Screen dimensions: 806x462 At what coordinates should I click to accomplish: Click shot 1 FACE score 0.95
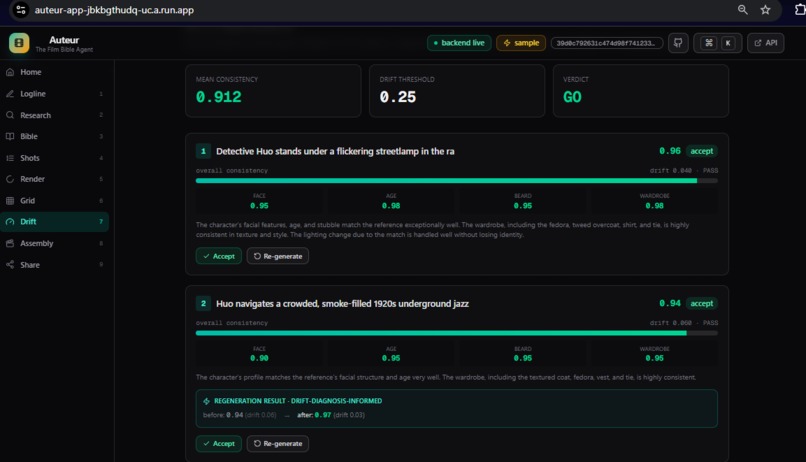click(x=259, y=206)
